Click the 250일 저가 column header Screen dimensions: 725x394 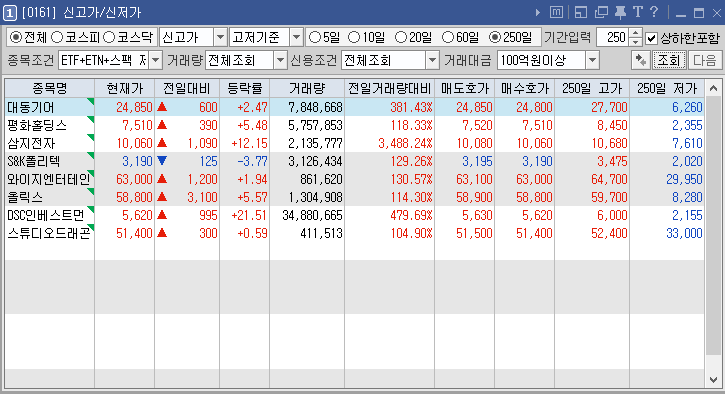[x=667, y=88]
